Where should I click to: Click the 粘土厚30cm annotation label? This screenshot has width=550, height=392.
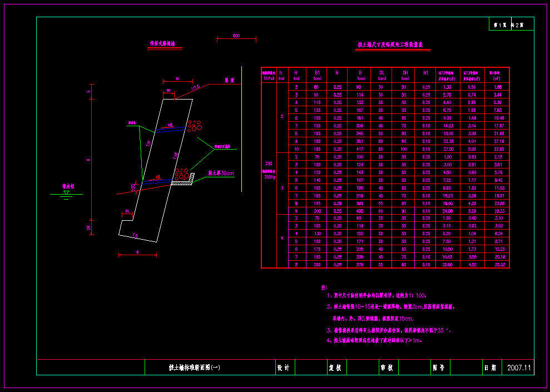(x=220, y=173)
